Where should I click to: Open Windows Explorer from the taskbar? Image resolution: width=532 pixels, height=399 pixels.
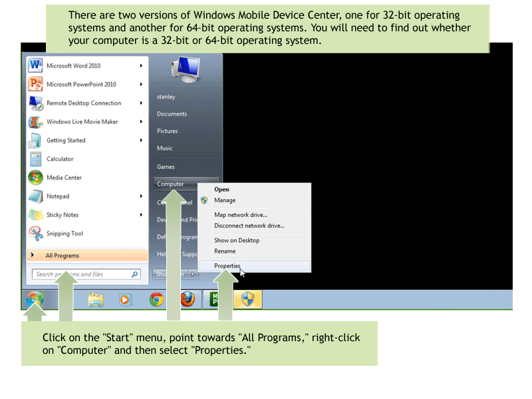point(96,300)
